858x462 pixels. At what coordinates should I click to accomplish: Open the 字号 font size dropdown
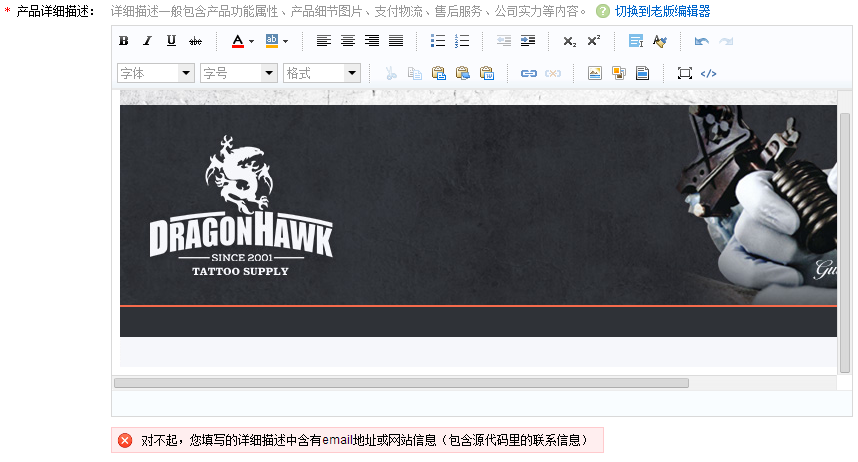(x=239, y=73)
